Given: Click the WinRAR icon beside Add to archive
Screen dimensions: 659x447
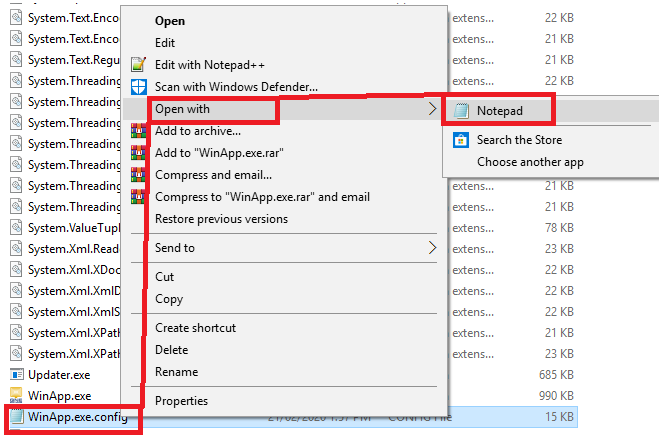Looking at the screenshot, I should 139,131.
